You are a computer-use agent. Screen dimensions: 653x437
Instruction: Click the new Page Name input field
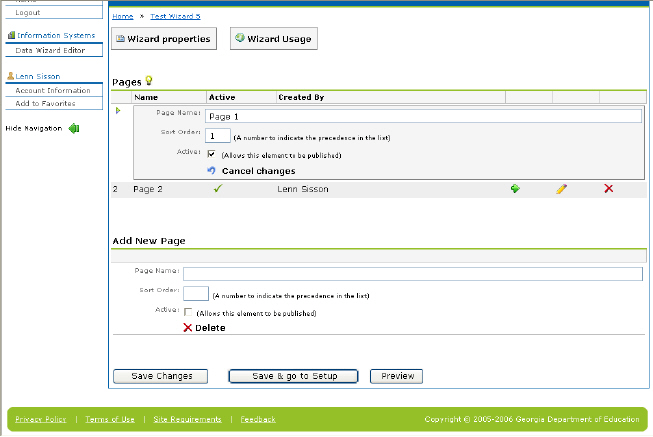[412, 273]
